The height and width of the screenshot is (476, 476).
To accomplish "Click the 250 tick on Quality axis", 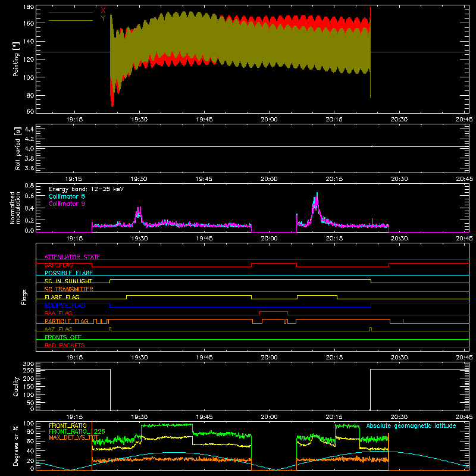I will [29, 370].
